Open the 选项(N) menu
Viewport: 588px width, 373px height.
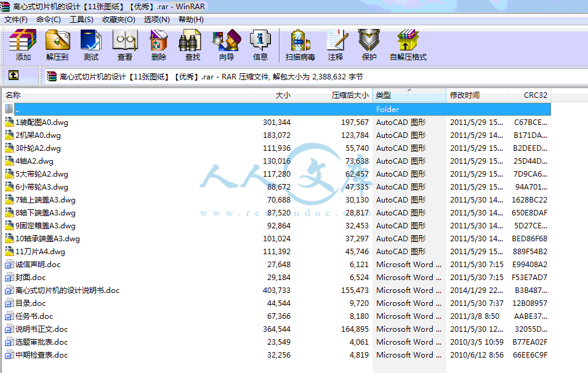157,20
